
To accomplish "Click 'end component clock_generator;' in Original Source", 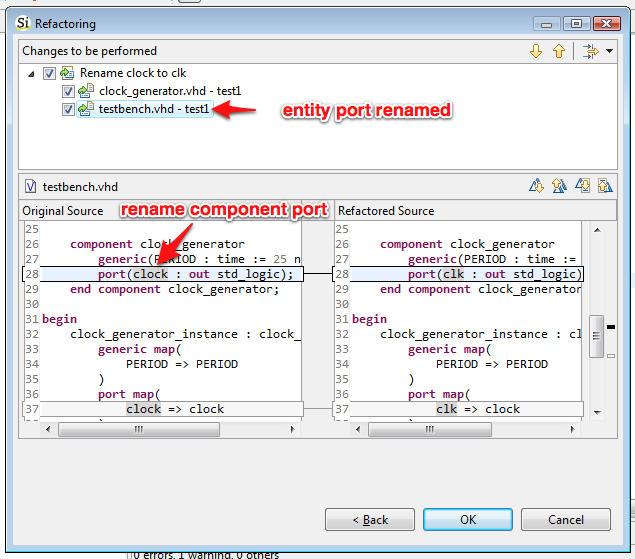I will tap(175, 289).
